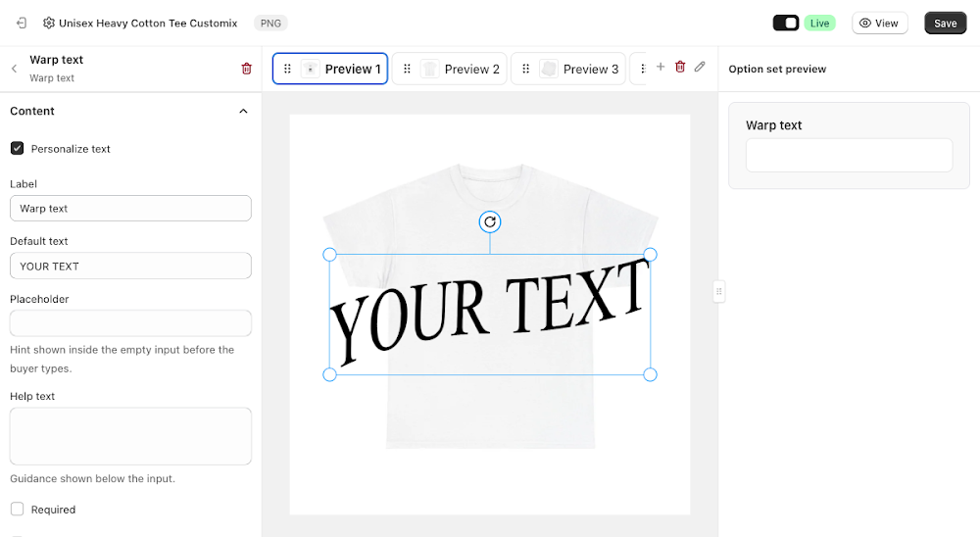
Task: Open product settings gear icon
Action: 49,24
